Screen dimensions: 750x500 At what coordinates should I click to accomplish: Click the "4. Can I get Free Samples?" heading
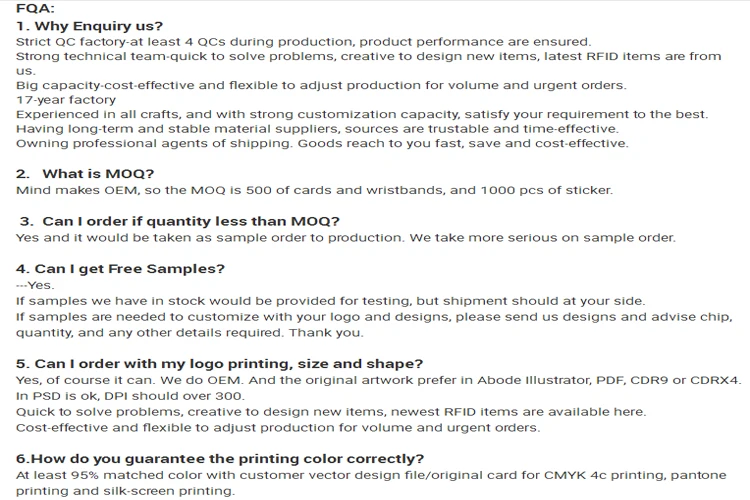tap(120, 268)
